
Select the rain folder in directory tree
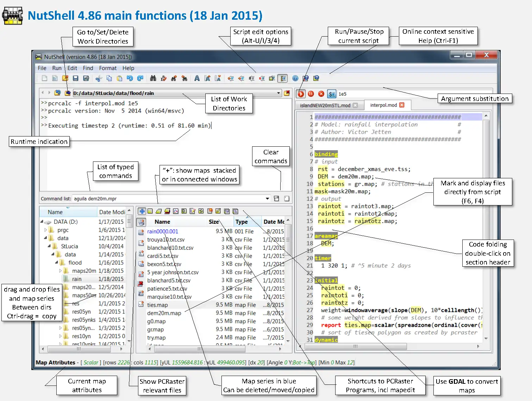tap(77, 279)
